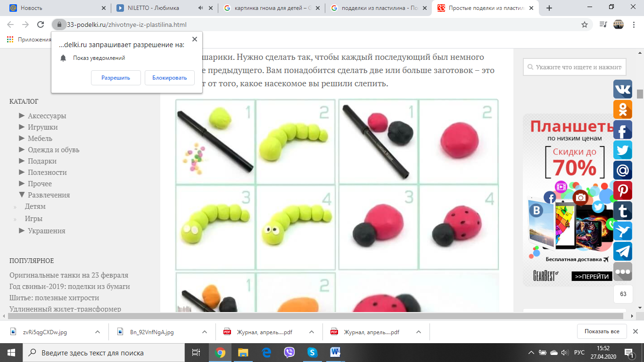Viewport: 644px width, 362px height.
Task: Share the page via Telegram icon
Action: [x=622, y=251]
